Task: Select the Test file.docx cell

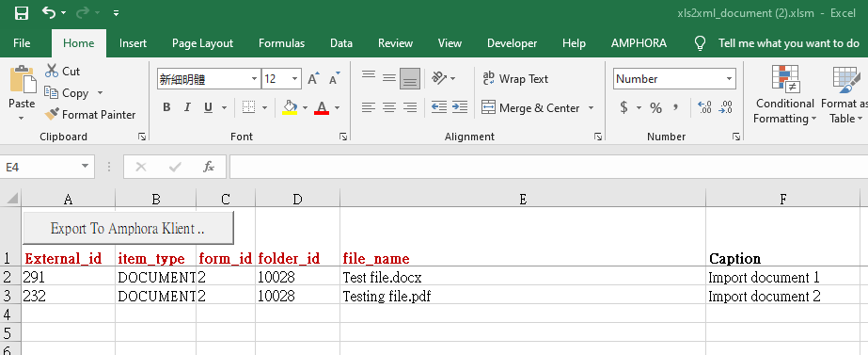Action: pos(523,277)
